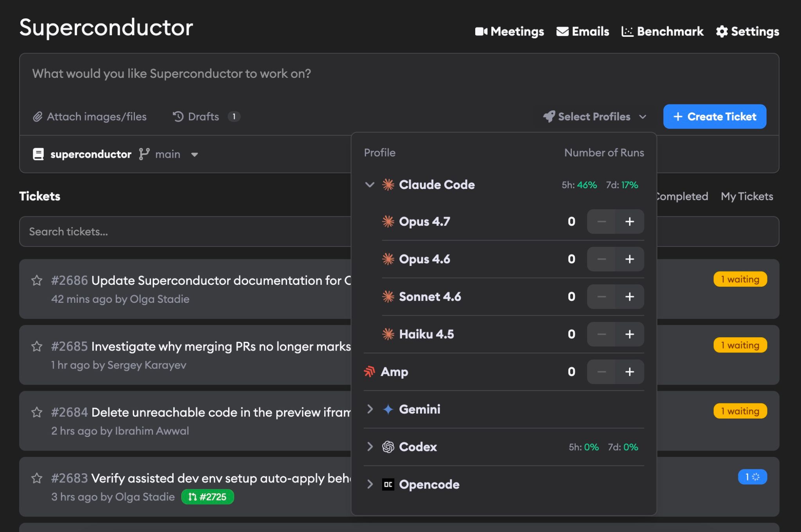Collapse the Claude Code profile group
This screenshot has width=801, height=532.
[x=370, y=185]
